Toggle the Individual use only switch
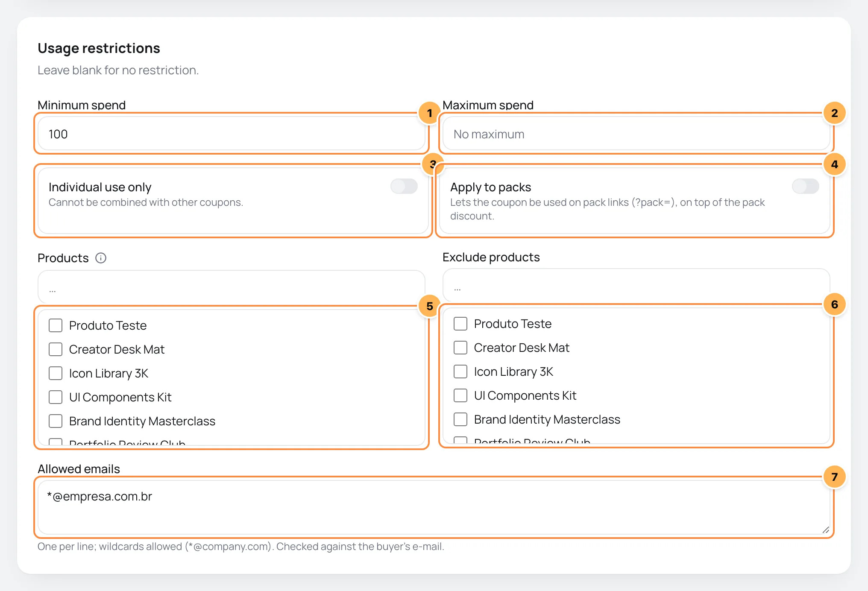The width and height of the screenshot is (868, 591). pyautogui.click(x=404, y=186)
